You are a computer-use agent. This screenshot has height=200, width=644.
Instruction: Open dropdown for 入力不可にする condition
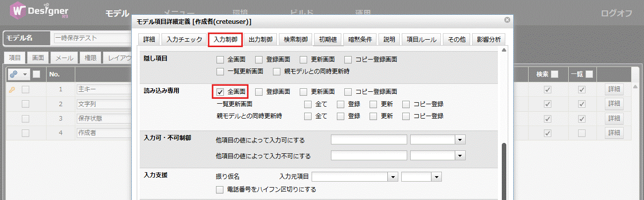click(x=461, y=156)
